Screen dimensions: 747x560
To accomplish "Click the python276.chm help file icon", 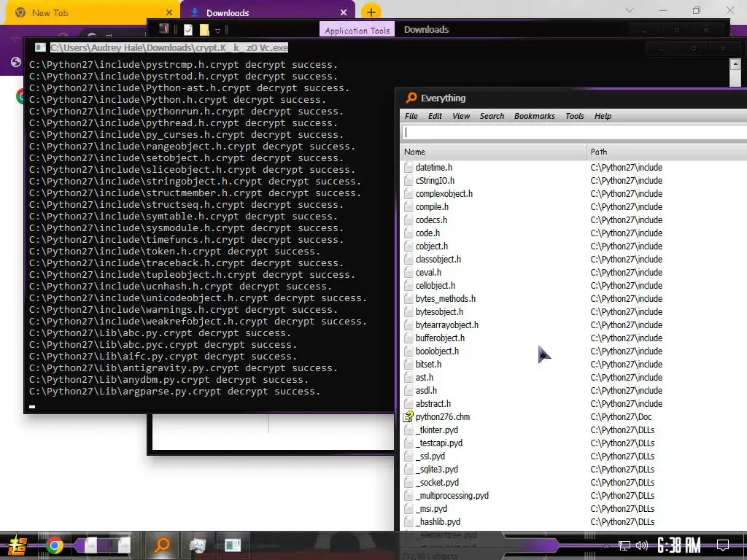I will pos(409,416).
